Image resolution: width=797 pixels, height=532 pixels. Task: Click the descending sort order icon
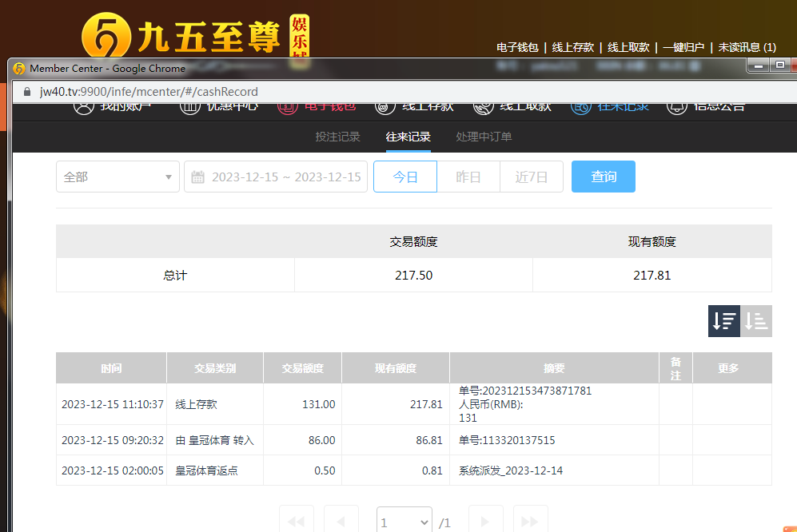point(723,321)
